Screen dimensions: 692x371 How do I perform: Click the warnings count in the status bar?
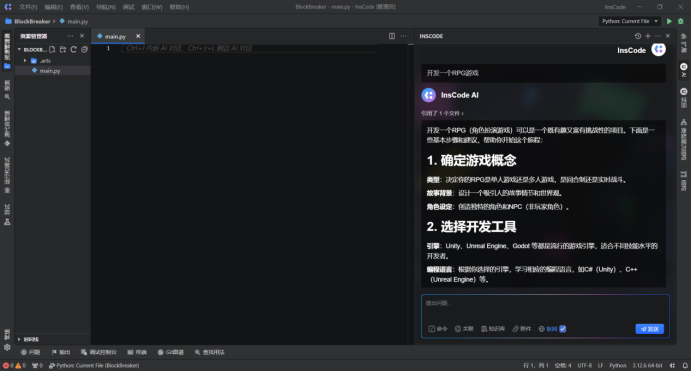[x=21, y=365]
